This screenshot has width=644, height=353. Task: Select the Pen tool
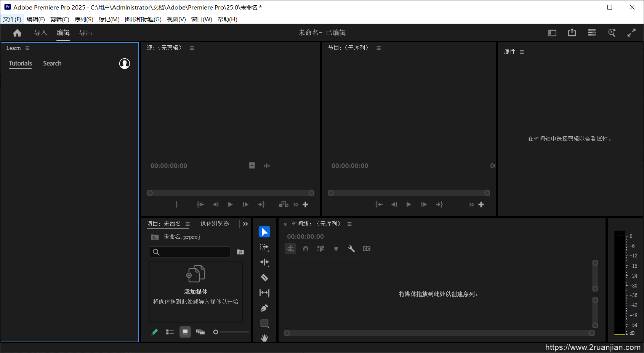pos(264,308)
